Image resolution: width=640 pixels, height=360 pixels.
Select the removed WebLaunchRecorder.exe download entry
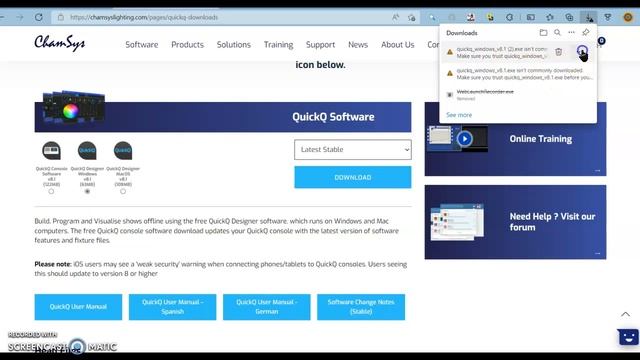(x=518, y=95)
